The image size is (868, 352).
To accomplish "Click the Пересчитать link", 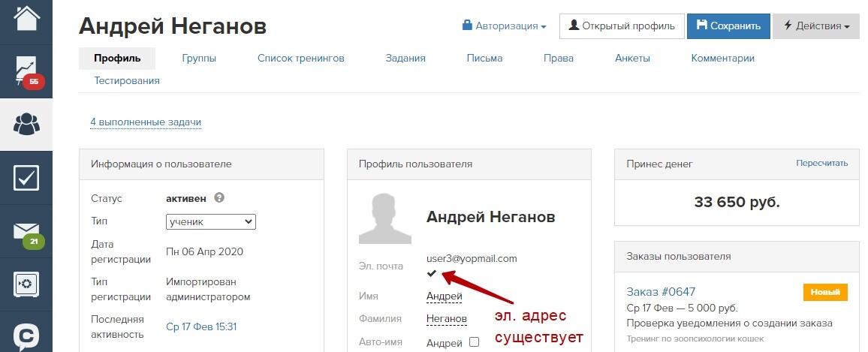I will pyautogui.click(x=821, y=164).
